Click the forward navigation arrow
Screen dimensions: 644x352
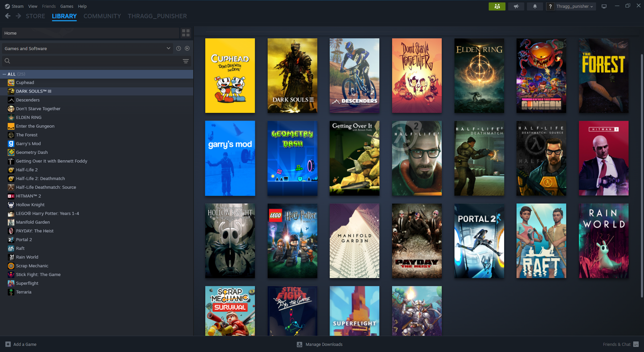19,16
